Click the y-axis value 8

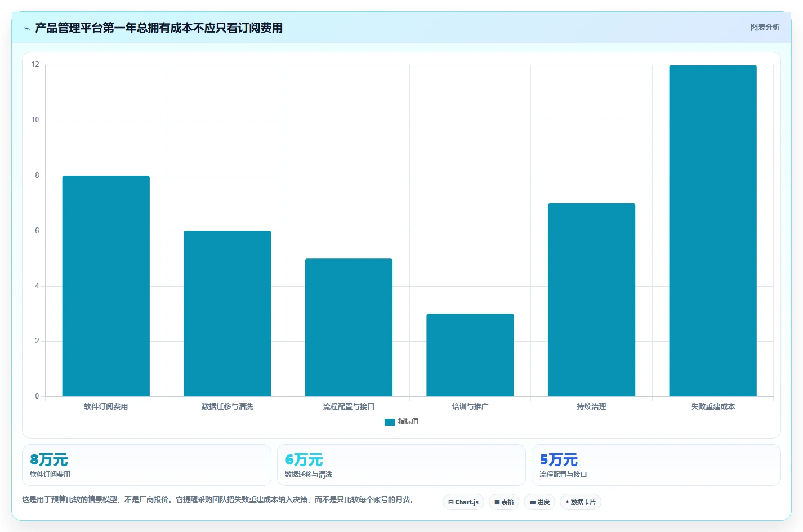pyautogui.click(x=37, y=176)
